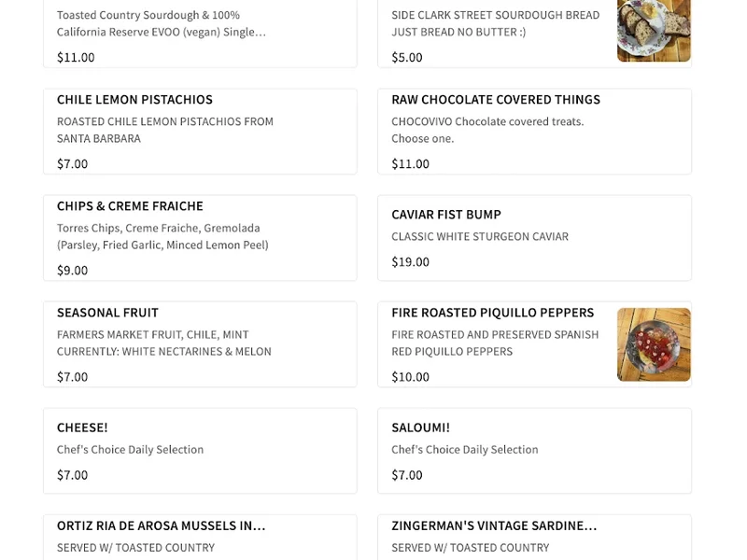Open the RAW CHOCOLATE COVERED THINGS item
The image size is (747, 560).
click(x=533, y=131)
